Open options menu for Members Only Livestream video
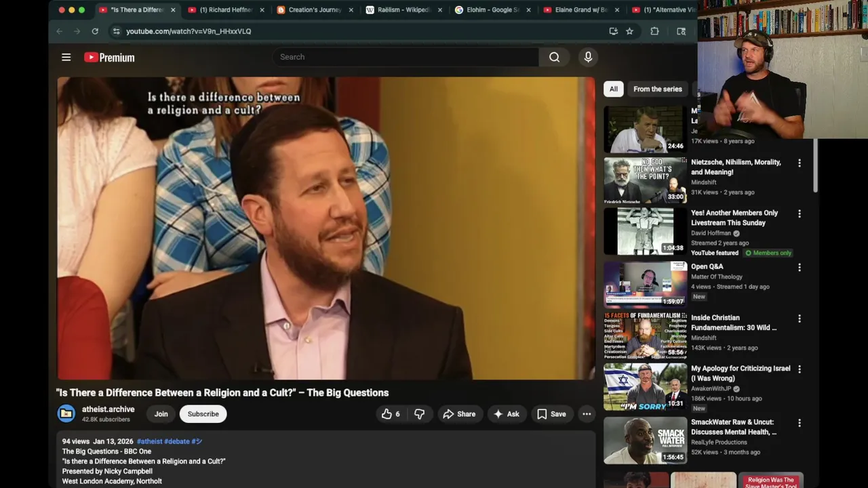The image size is (868, 488). (799, 214)
